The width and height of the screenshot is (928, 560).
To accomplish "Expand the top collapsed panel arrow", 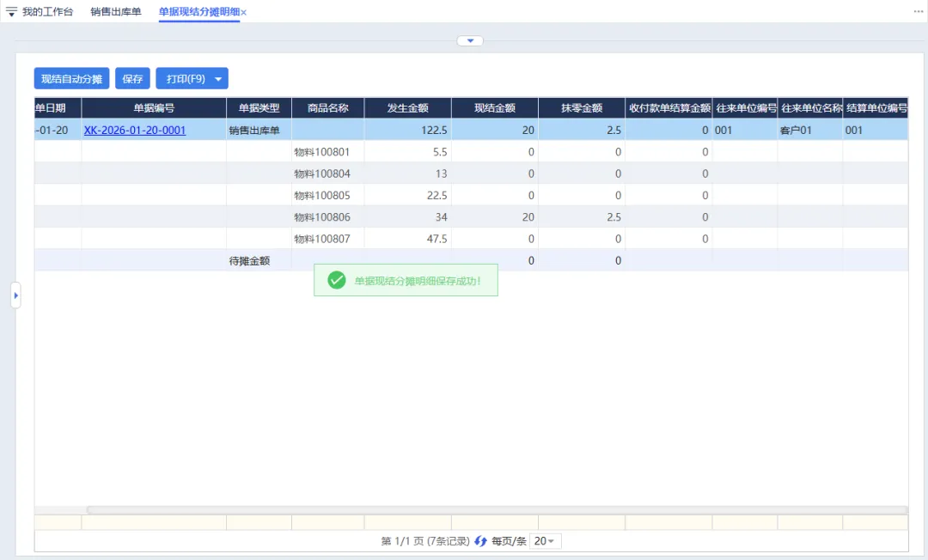I will (470, 41).
